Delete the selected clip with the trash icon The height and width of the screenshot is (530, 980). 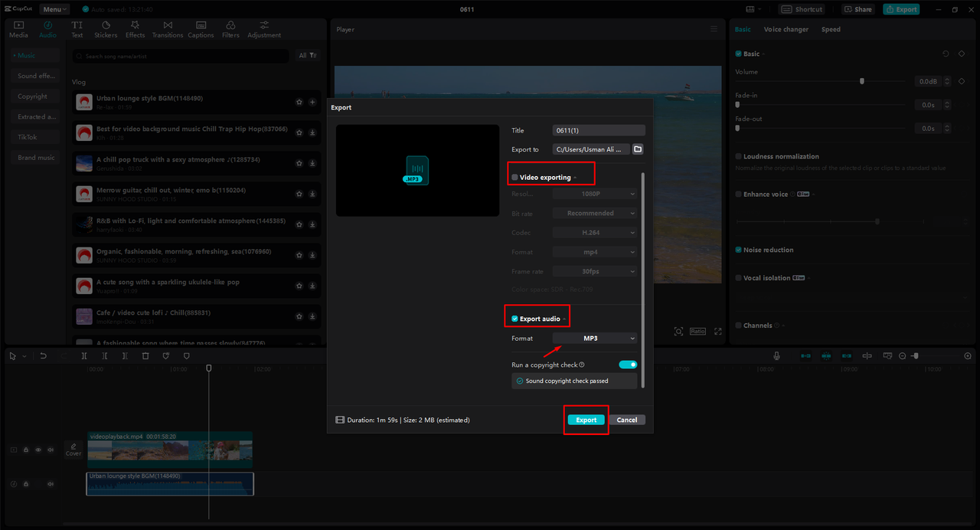click(x=145, y=356)
